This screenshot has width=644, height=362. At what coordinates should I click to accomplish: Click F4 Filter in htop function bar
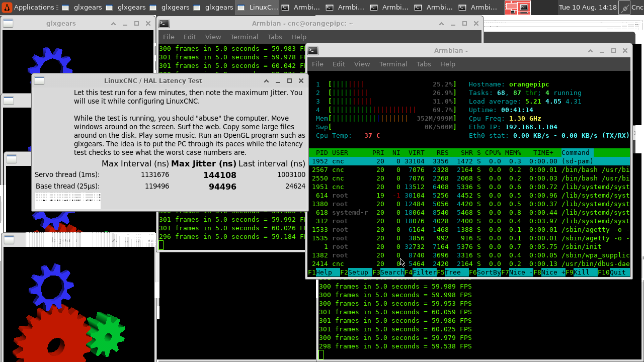(421, 272)
